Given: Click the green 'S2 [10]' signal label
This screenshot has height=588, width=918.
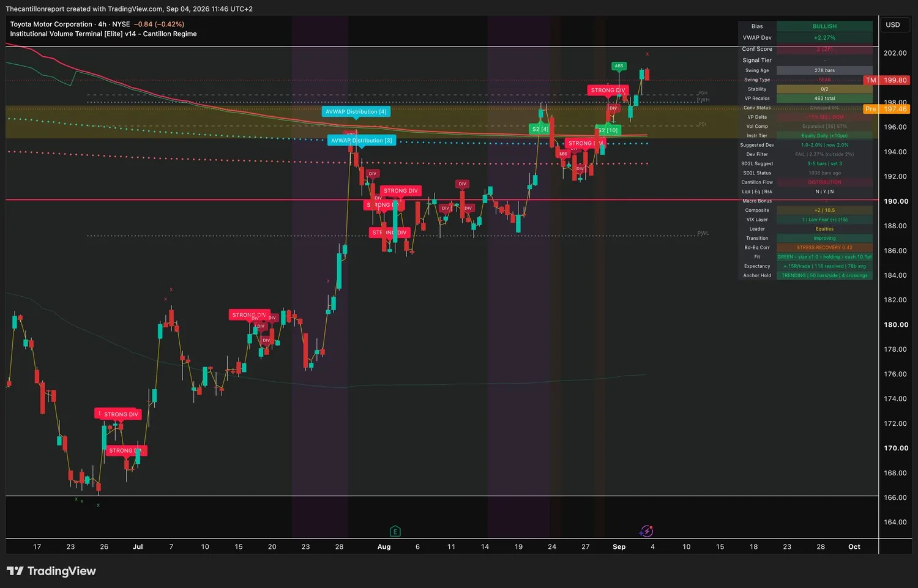Looking at the screenshot, I should (608, 130).
